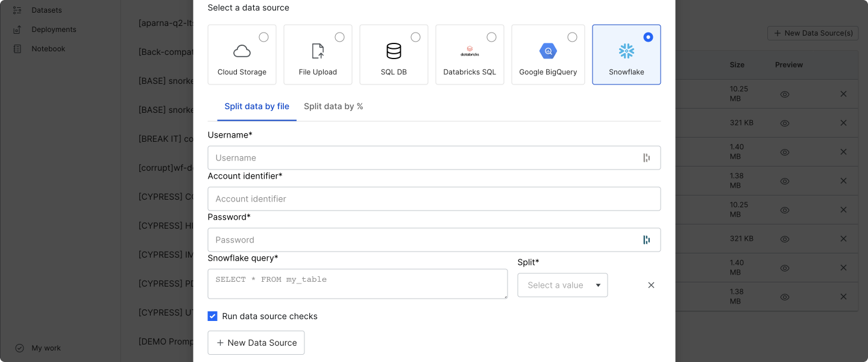Choose the File Upload document icon
The width and height of the screenshot is (868, 362).
point(318,51)
